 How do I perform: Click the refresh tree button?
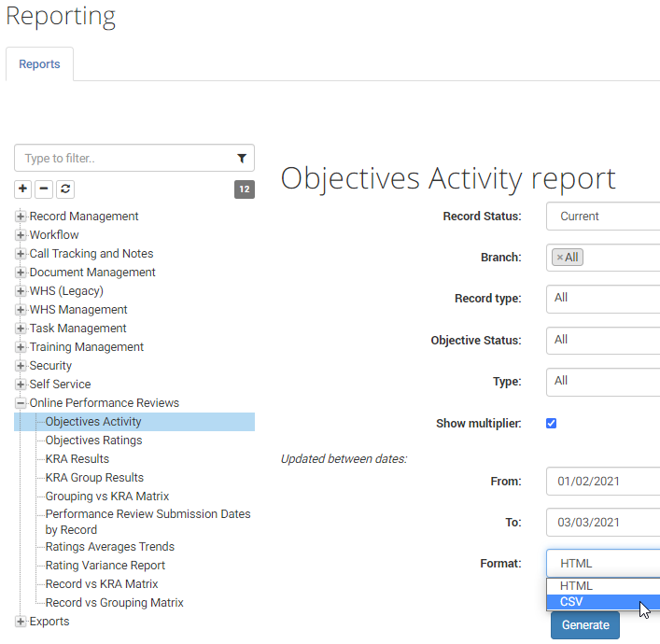click(65, 189)
